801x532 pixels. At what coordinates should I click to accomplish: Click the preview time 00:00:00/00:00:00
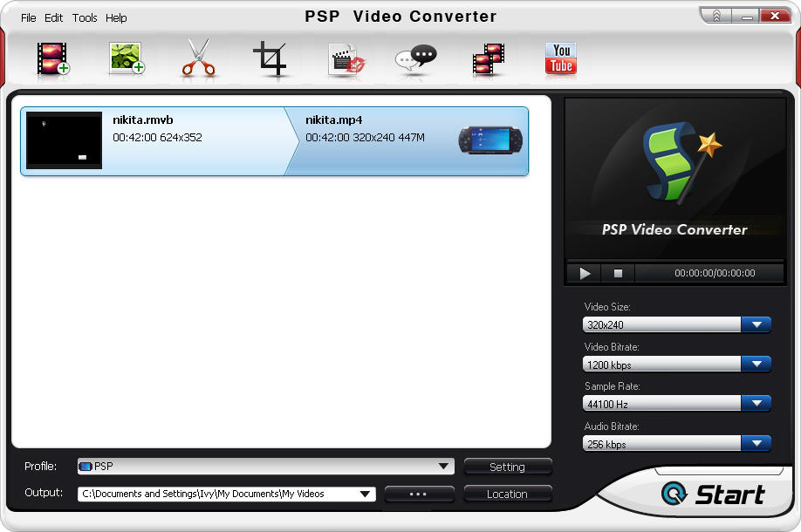coord(715,273)
